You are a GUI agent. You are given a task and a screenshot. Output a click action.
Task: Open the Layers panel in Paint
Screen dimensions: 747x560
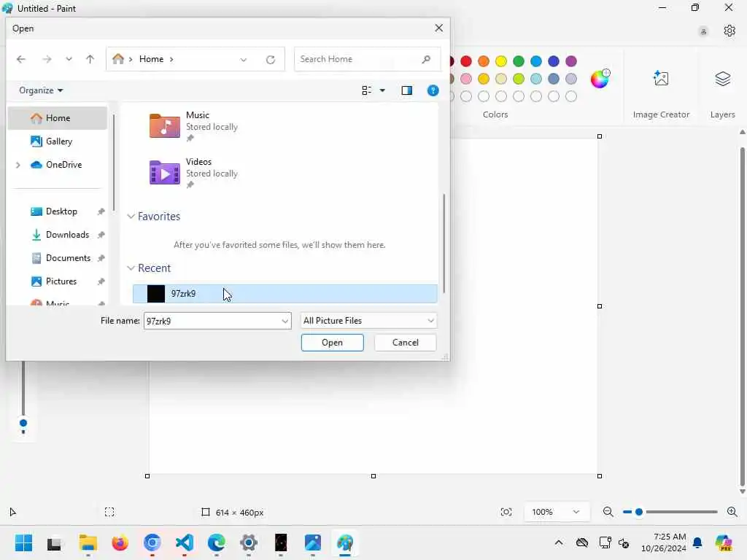tap(722, 79)
